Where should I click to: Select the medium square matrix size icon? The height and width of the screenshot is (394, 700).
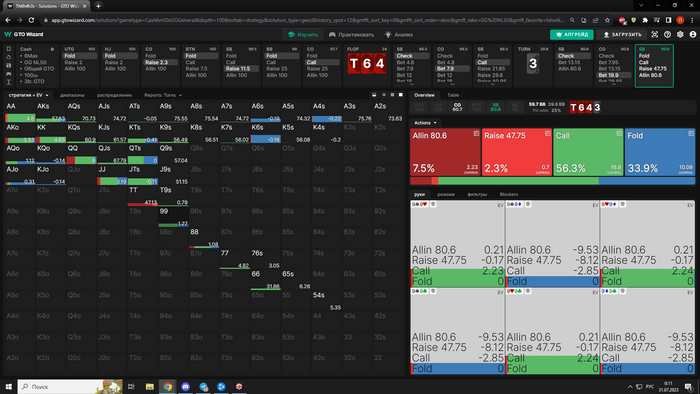pyautogui.click(x=392, y=95)
